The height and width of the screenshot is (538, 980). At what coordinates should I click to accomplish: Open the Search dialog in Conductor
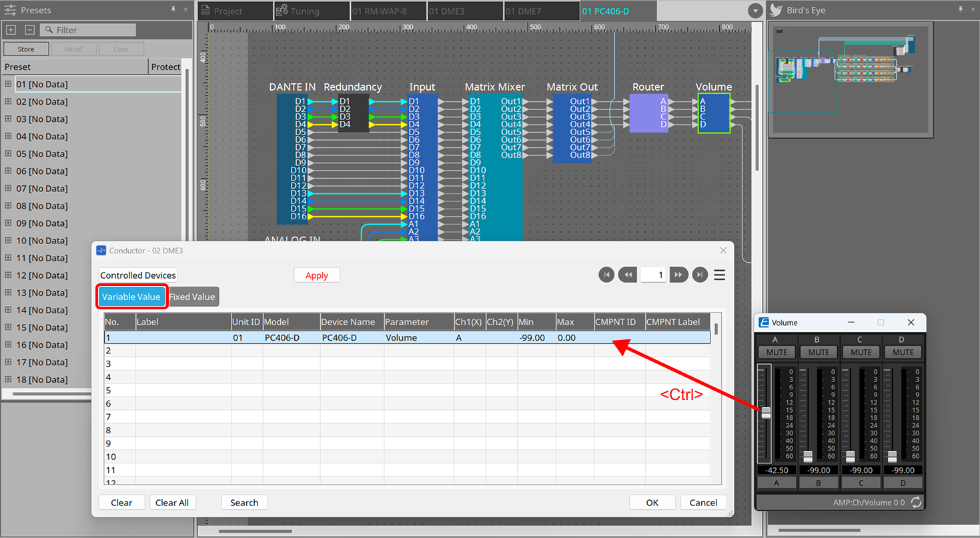(244, 502)
